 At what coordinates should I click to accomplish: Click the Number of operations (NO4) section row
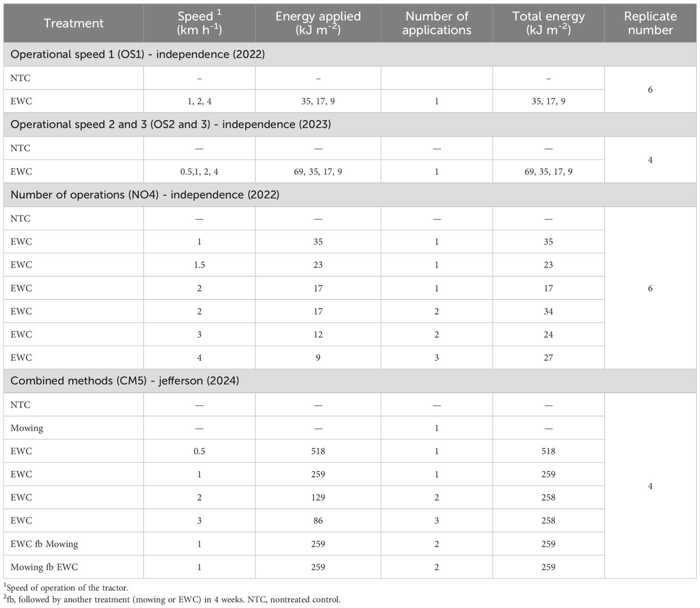[x=145, y=195]
